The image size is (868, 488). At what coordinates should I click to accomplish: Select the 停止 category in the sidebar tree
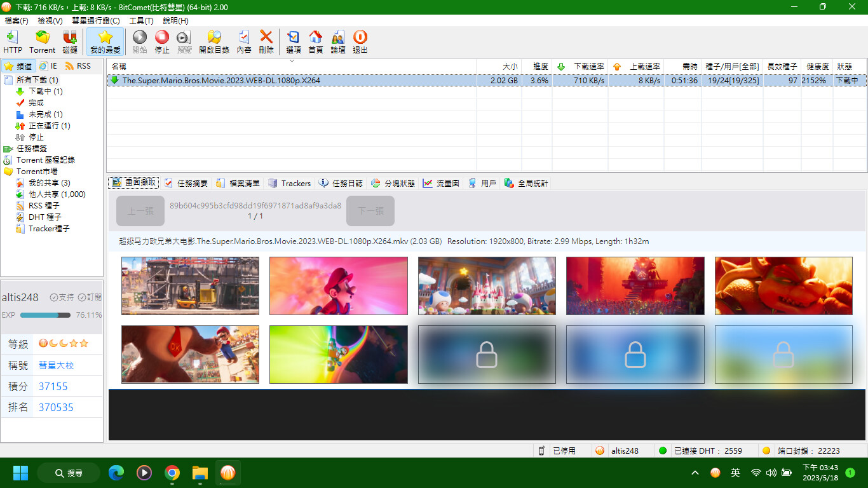36,137
